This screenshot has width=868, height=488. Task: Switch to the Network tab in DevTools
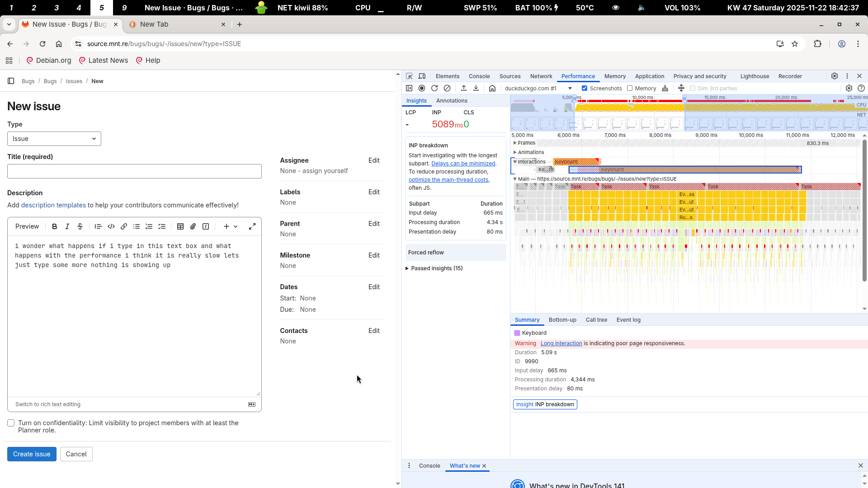(x=541, y=76)
